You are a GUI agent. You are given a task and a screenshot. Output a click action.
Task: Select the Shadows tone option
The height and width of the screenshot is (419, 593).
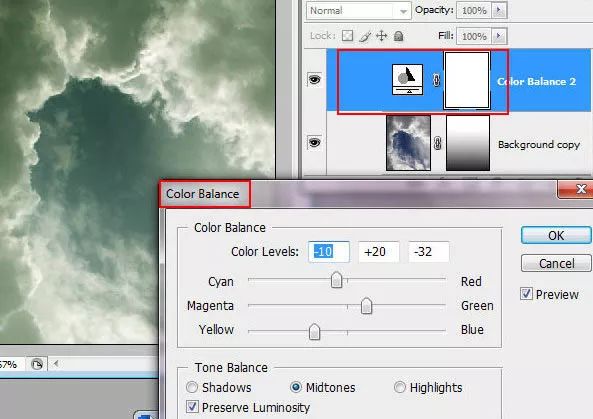point(192,387)
